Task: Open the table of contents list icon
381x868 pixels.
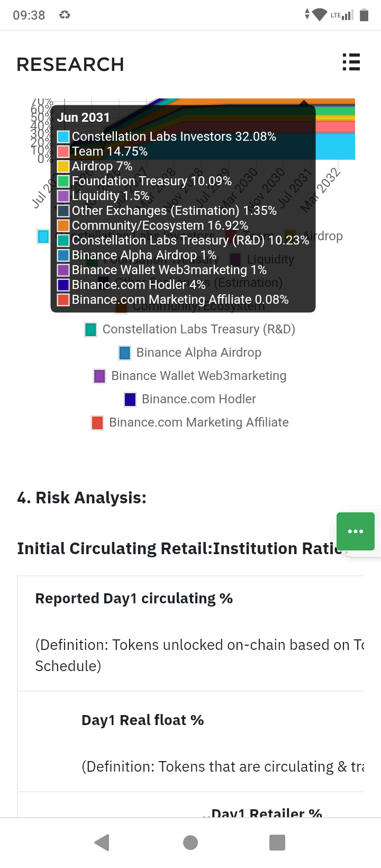Action: (x=351, y=62)
